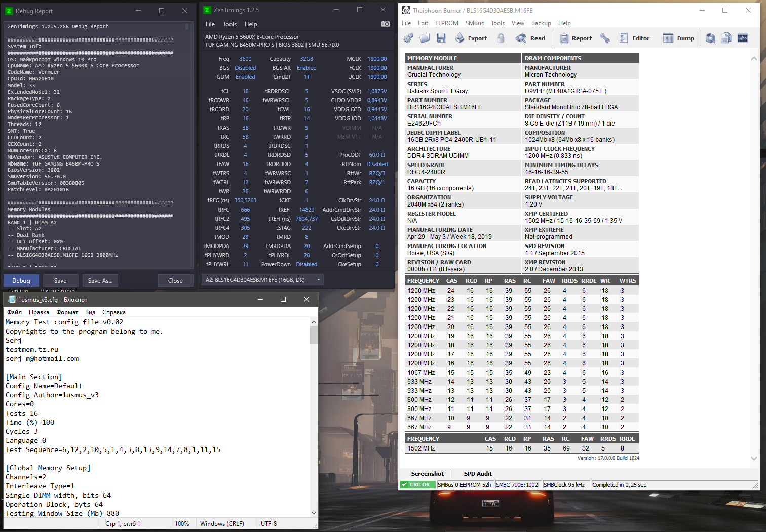Open the DIMM selector dropdown in ZenTimings

[x=262, y=280]
